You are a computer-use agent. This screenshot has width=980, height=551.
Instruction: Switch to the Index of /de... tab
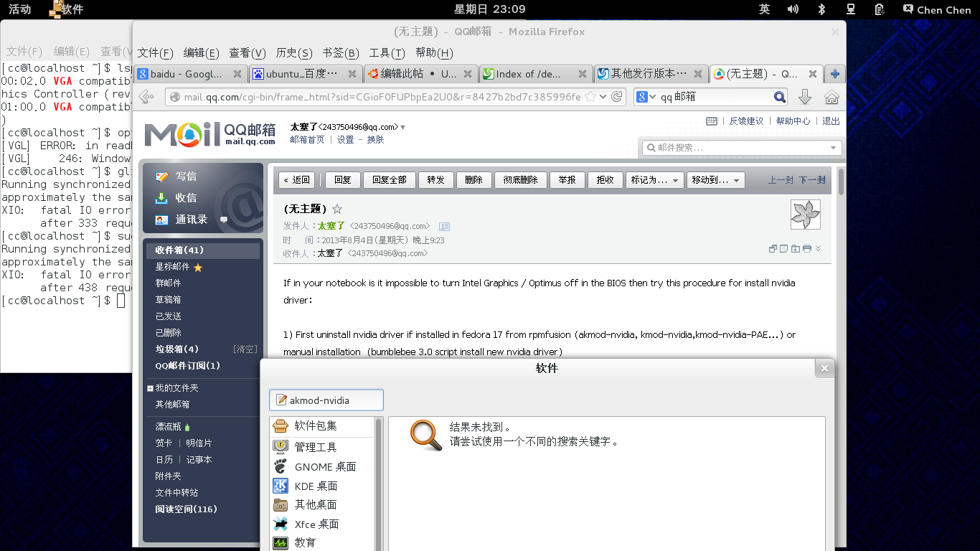point(536,74)
